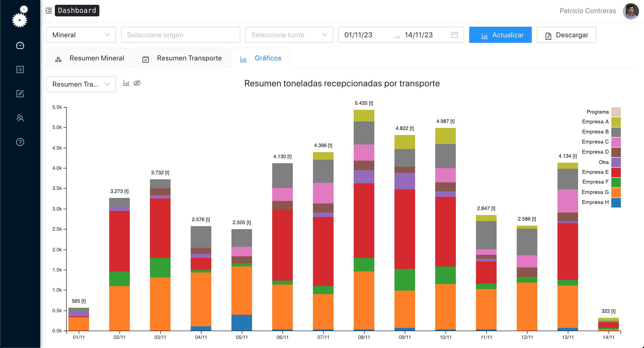Click the gears logo in sidebar

point(20,16)
